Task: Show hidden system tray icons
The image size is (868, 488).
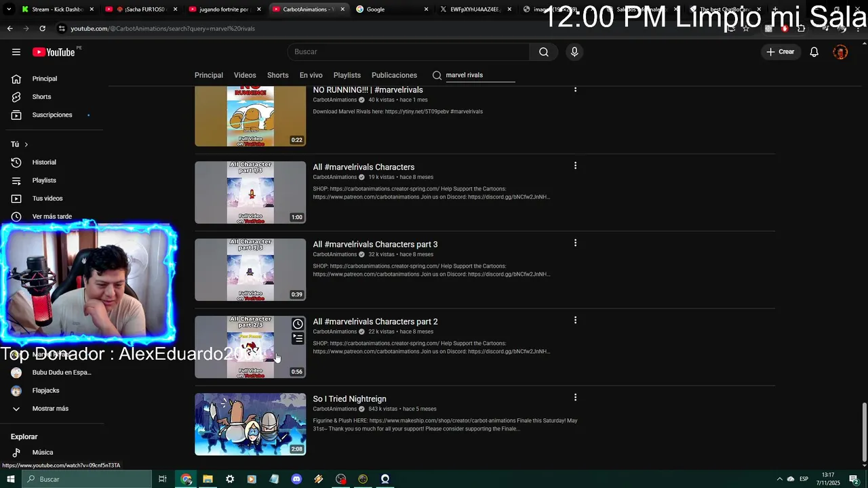Action: 780,479
